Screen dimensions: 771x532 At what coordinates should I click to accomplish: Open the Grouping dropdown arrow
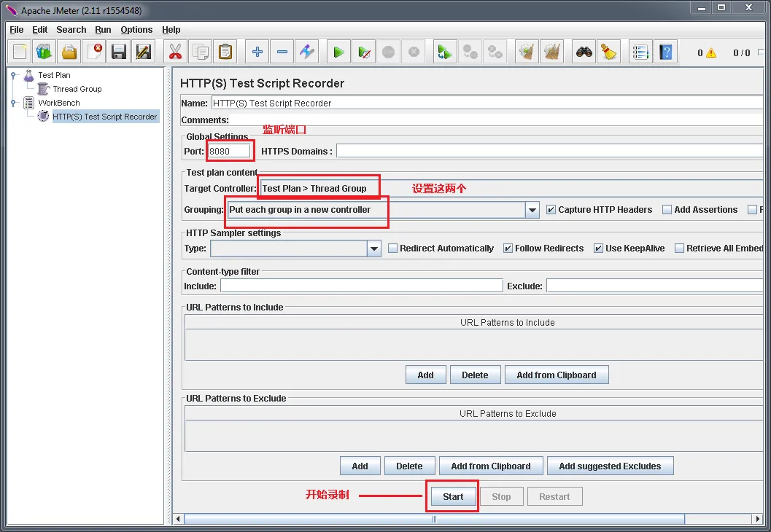point(532,210)
